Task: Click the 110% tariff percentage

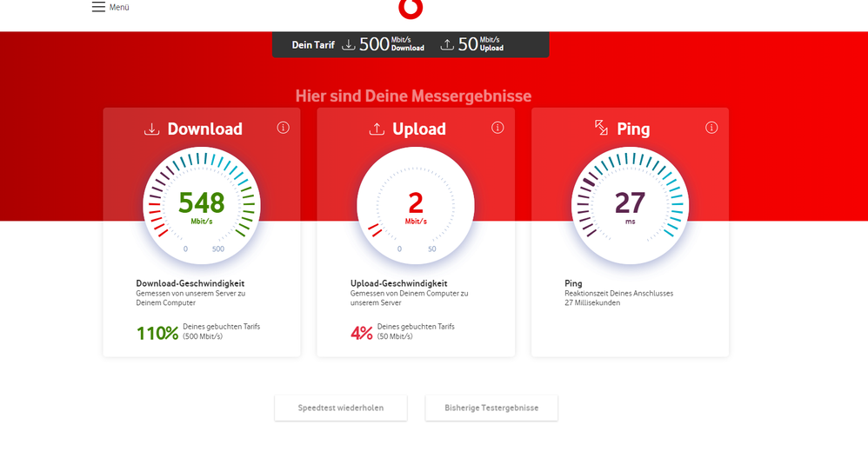Action: [157, 333]
